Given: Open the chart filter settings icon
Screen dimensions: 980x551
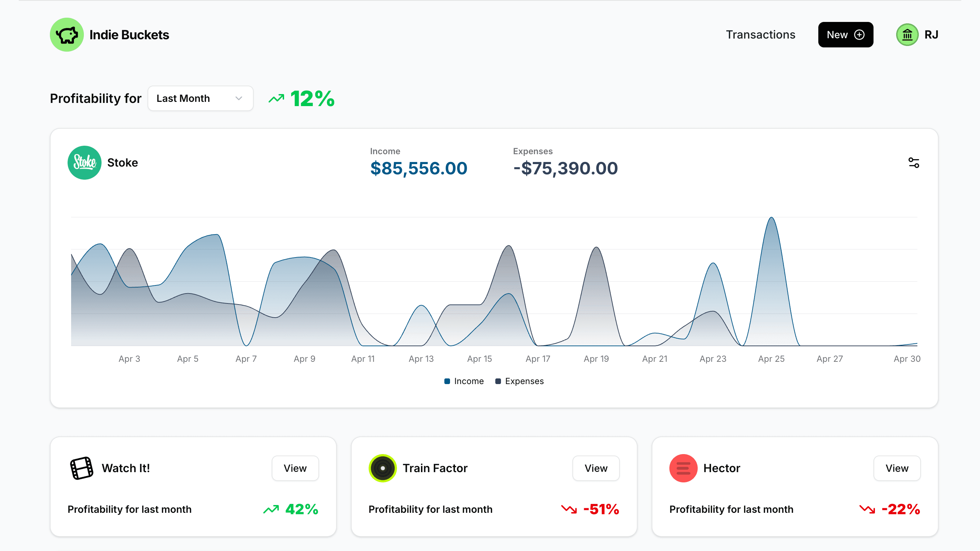Looking at the screenshot, I should coord(913,163).
